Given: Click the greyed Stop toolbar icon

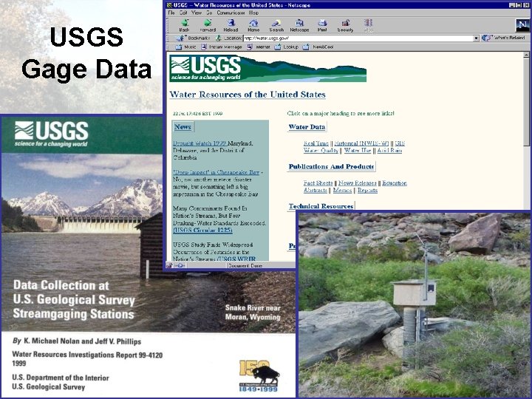Looking at the screenshot, I should [x=368, y=25].
